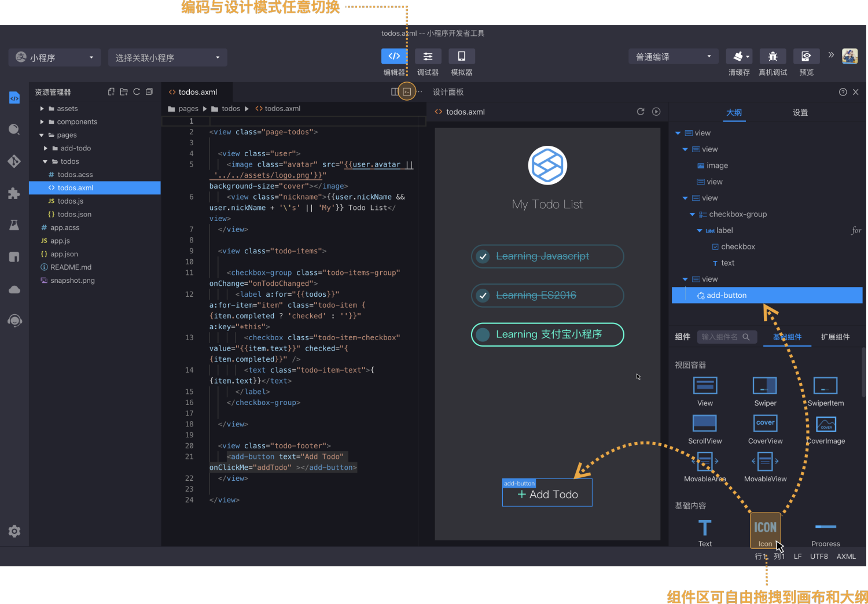Refresh the 资源管理器 file tree
This screenshot has width=868, height=604.
[x=137, y=91]
